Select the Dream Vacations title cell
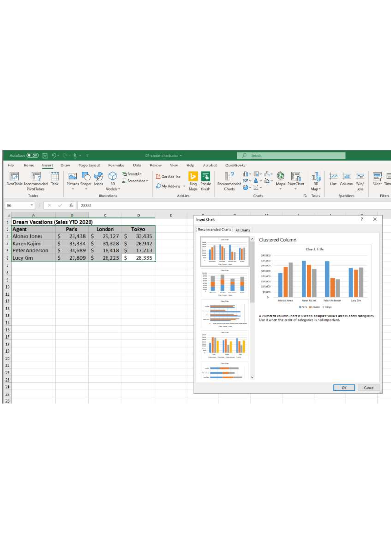Viewport: 392px width, 555px height. click(33, 222)
